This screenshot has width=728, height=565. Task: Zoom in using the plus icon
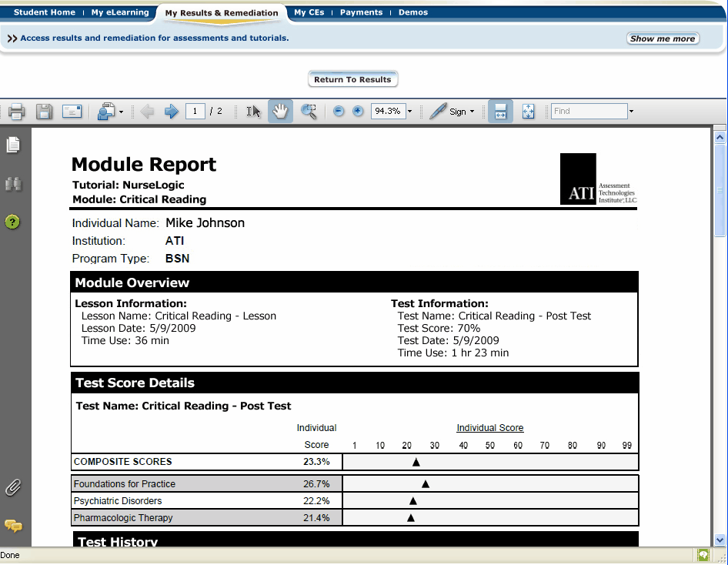click(x=358, y=111)
